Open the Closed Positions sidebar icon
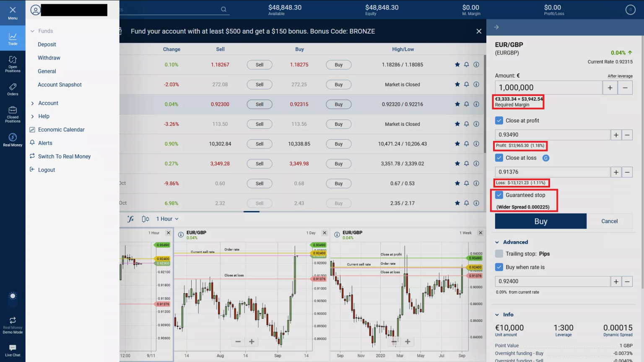The width and height of the screenshot is (644, 362). (x=13, y=114)
